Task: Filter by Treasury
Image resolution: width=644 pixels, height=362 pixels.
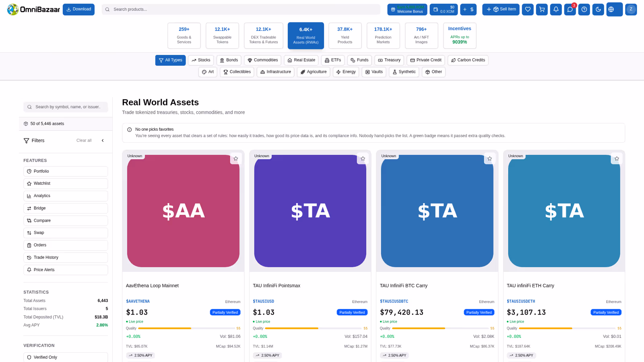Action: click(x=389, y=60)
